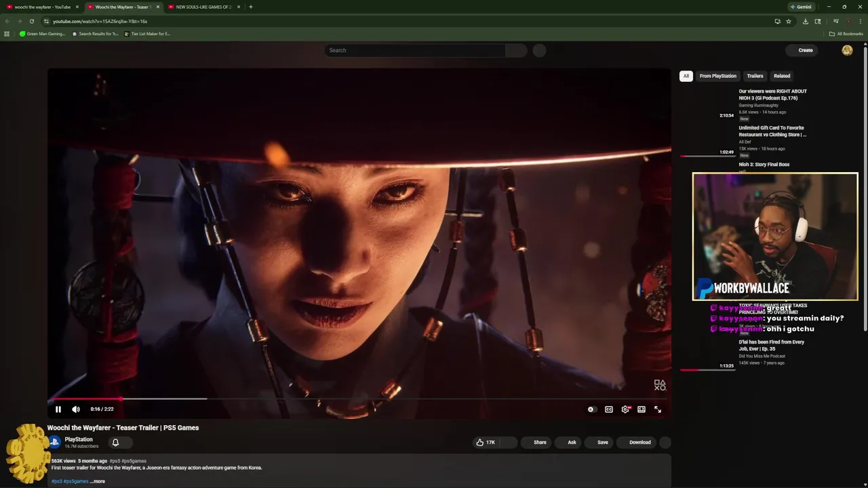This screenshot has width=868, height=488.
Task: Start voice search with the microphone
Action: pos(539,50)
